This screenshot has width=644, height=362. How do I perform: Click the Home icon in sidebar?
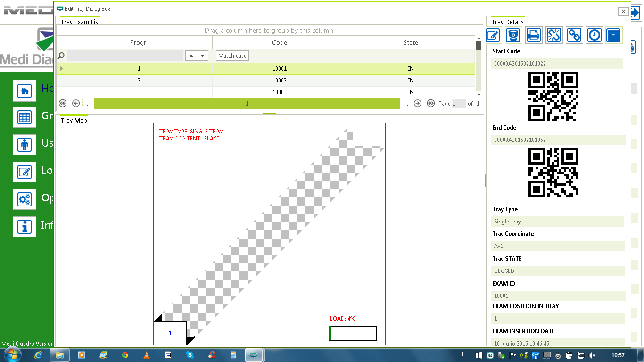tap(25, 90)
